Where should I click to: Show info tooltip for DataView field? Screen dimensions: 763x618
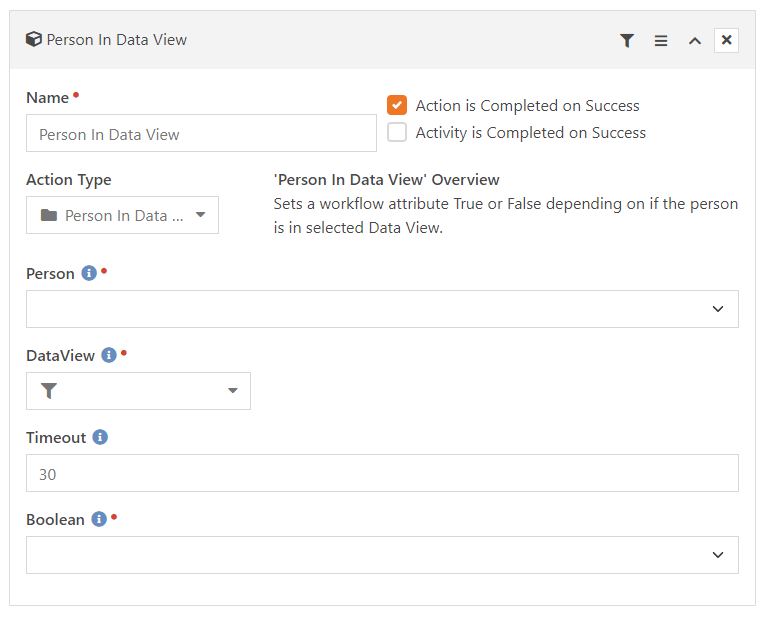[109, 355]
